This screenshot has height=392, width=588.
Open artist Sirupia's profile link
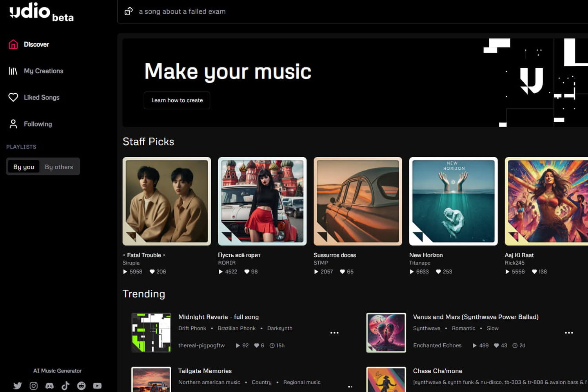coord(131,263)
